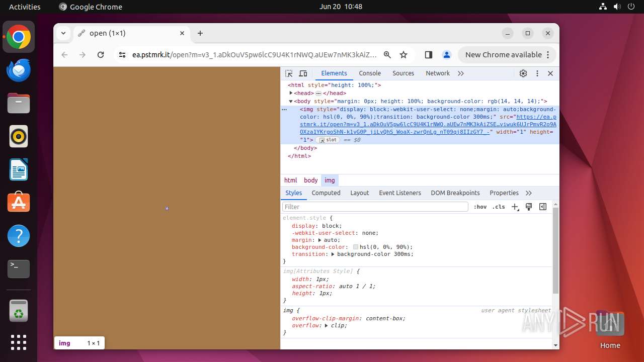This screenshot has height=362, width=644.
Task: Toggle :hov element state panel
Action: click(x=480, y=207)
